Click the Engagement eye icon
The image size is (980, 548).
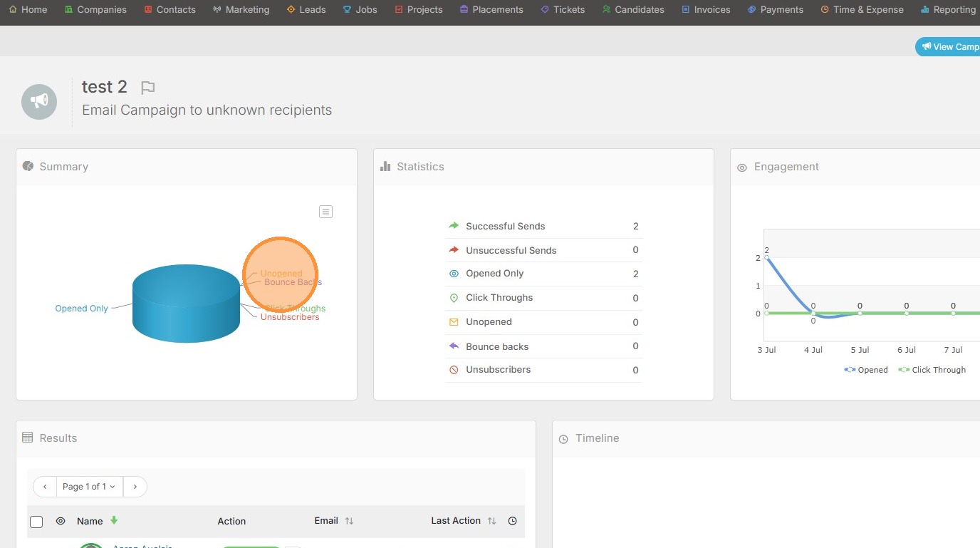742,167
